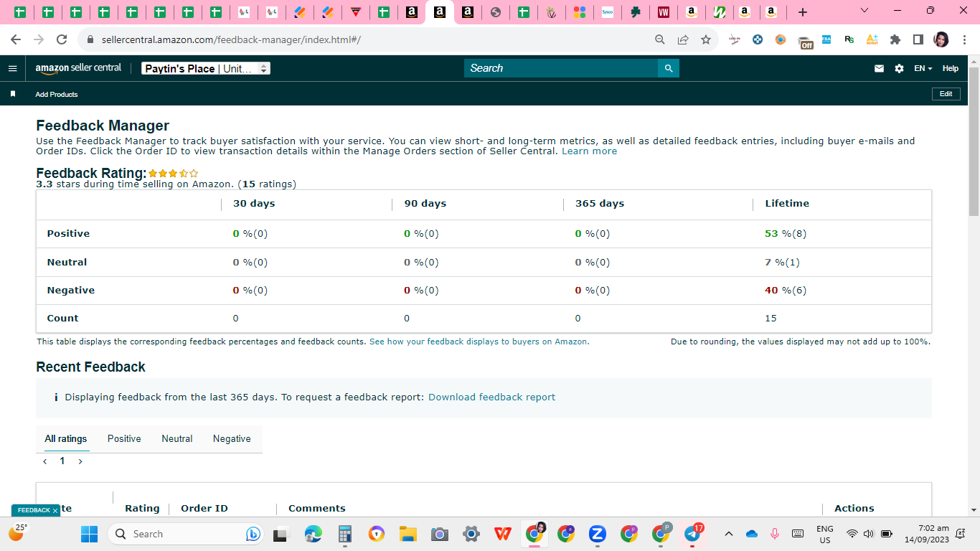Open Task View on taskbar
The height and width of the screenshot is (551, 980).
281,534
